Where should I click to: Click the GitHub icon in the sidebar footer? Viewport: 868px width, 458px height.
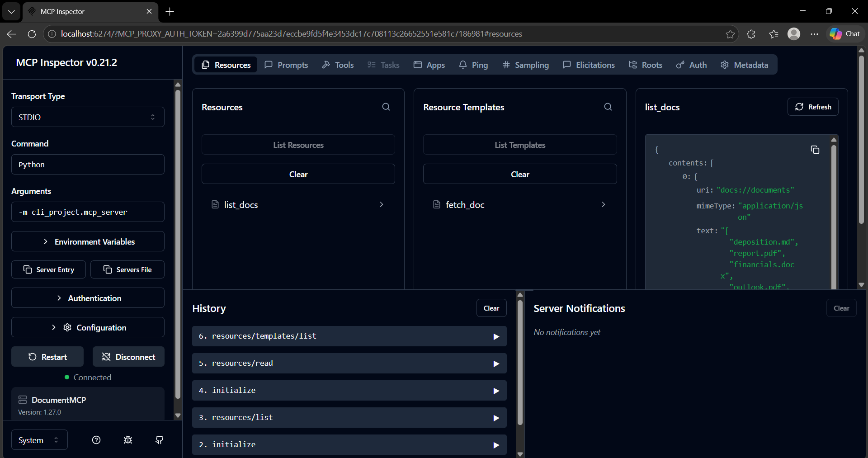[x=159, y=440]
